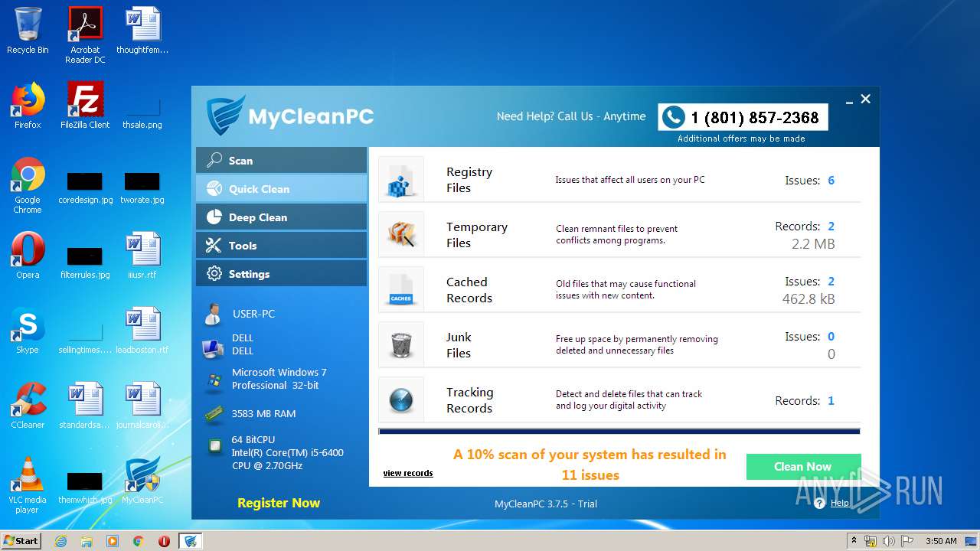Select FileZilla Client desktop icon
The height and width of the screenshot is (551, 980).
coord(85,106)
